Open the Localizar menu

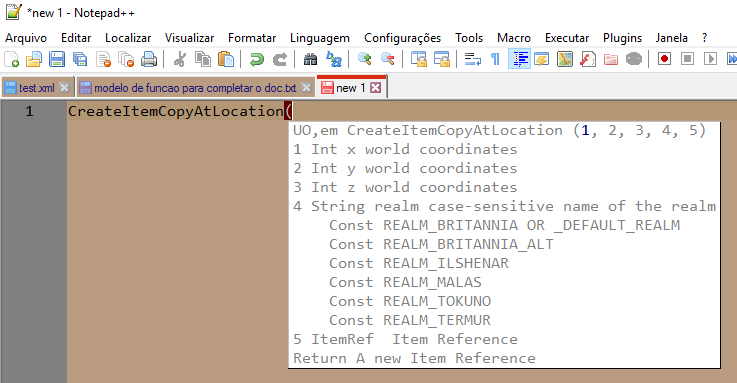(128, 38)
